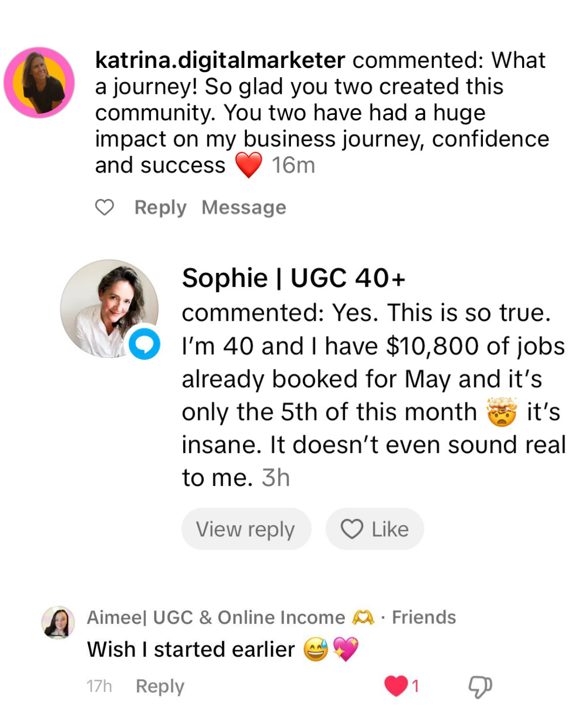Open the katrina.digitalmarketer username
The height and width of the screenshot is (728, 582).
(220, 60)
